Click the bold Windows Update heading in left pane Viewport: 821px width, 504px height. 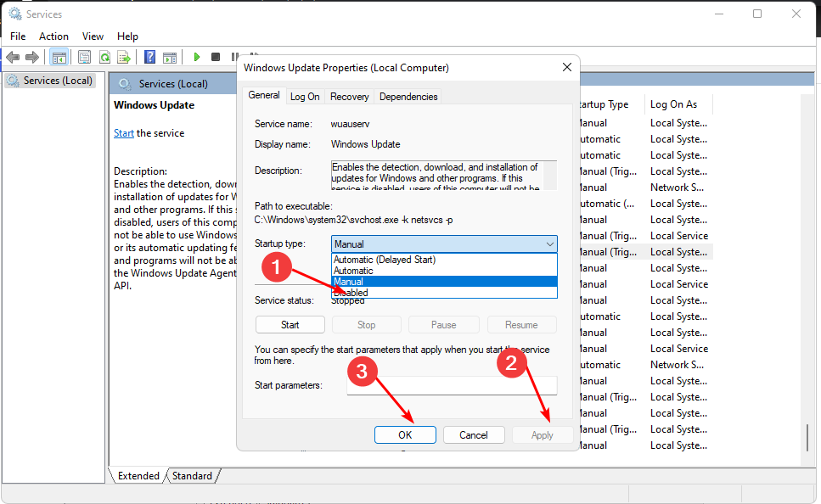click(154, 105)
